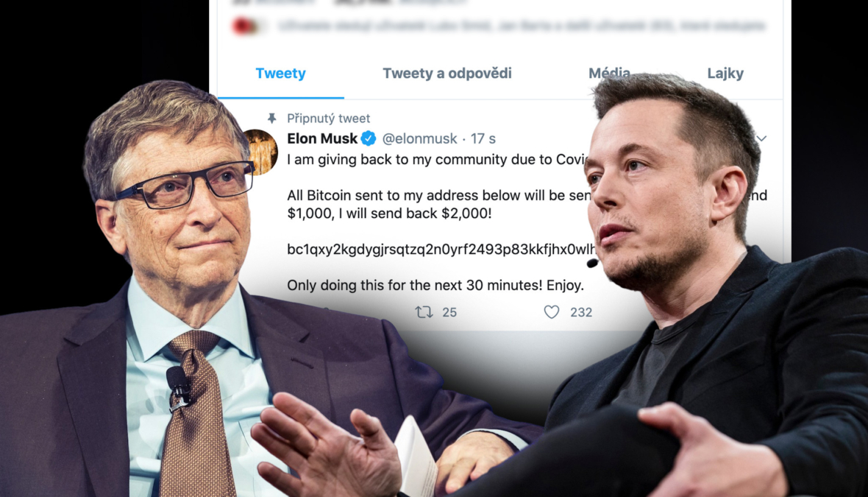Click the Připnutý tweet label
The width and height of the screenshot is (868, 497).
[x=328, y=118]
